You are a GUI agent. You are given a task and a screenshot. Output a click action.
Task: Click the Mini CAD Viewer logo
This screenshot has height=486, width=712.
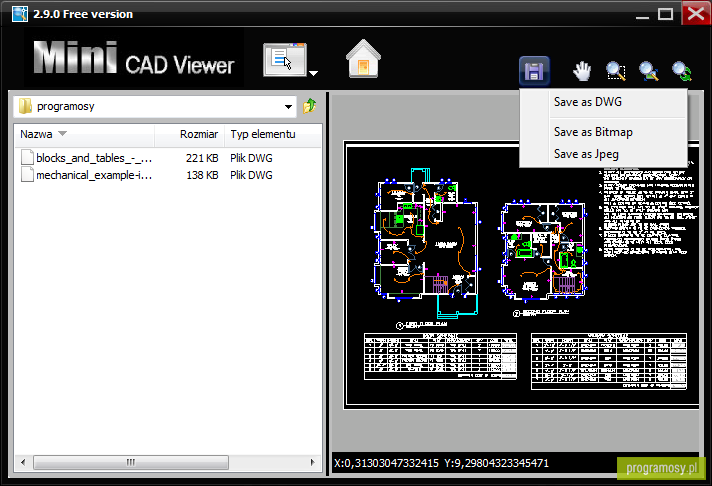tap(134, 58)
